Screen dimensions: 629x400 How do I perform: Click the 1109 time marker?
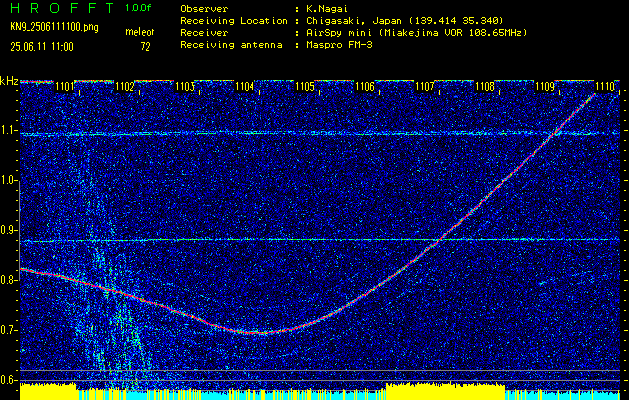[x=545, y=87]
